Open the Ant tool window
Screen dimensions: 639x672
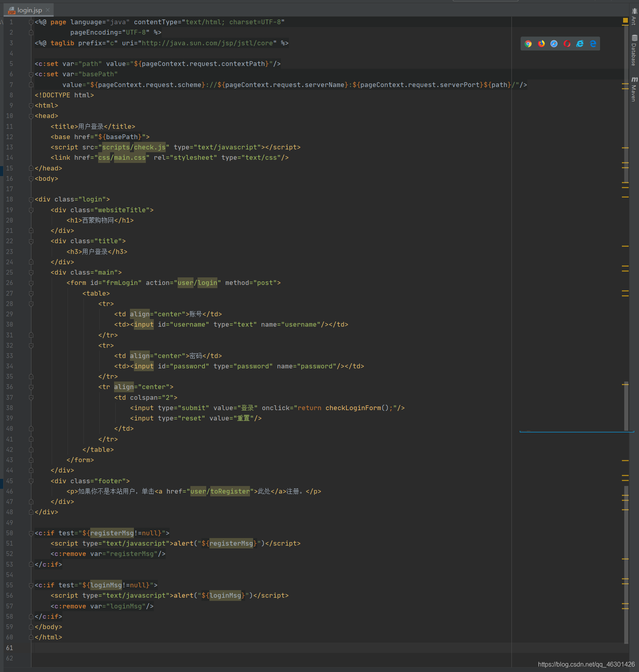[634, 16]
